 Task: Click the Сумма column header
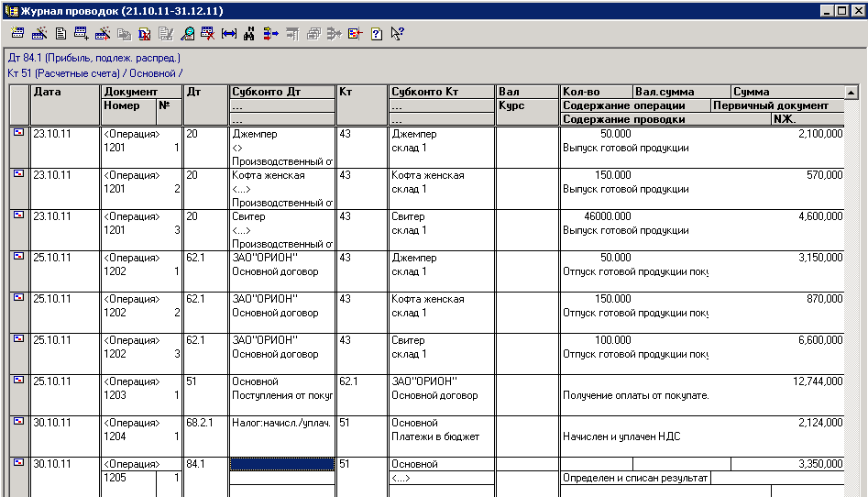pyautogui.click(x=787, y=92)
